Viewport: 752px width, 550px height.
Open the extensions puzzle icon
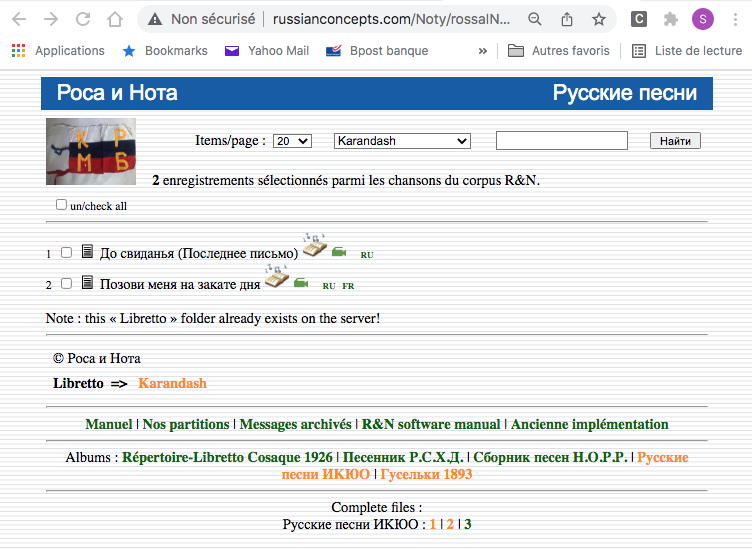point(670,19)
